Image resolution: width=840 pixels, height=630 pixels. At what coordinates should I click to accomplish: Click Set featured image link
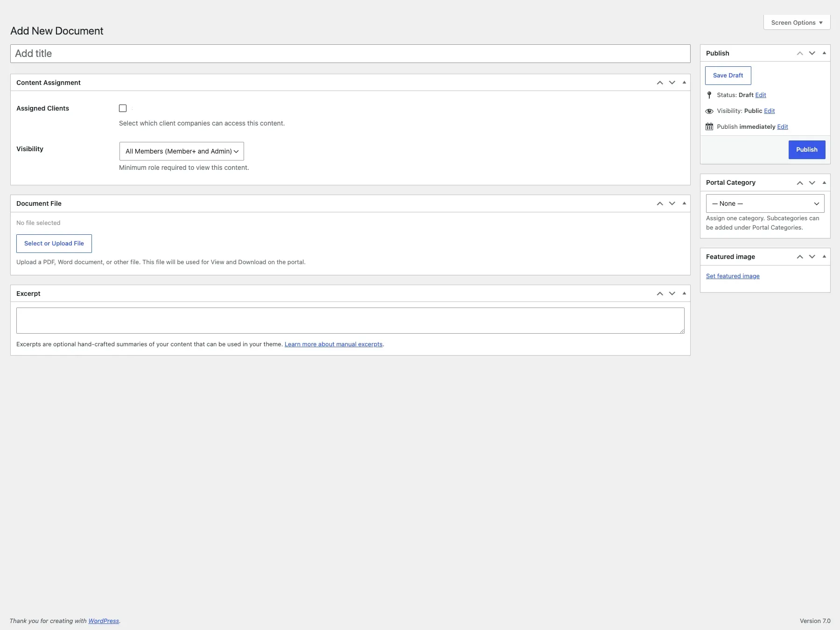[x=733, y=276]
